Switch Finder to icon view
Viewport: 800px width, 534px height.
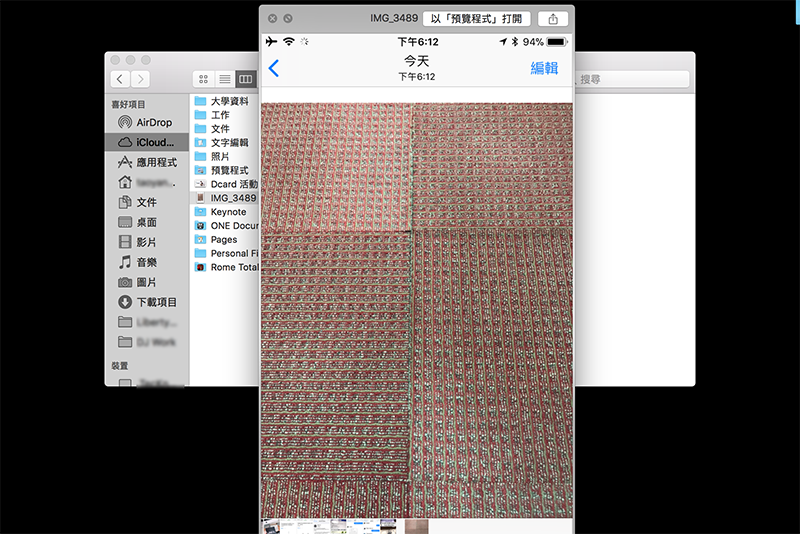204,79
